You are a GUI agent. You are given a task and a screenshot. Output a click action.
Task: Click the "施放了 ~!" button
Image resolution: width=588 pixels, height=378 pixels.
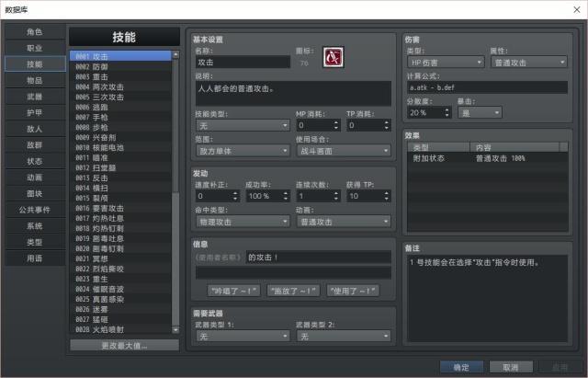click(293, 291)
